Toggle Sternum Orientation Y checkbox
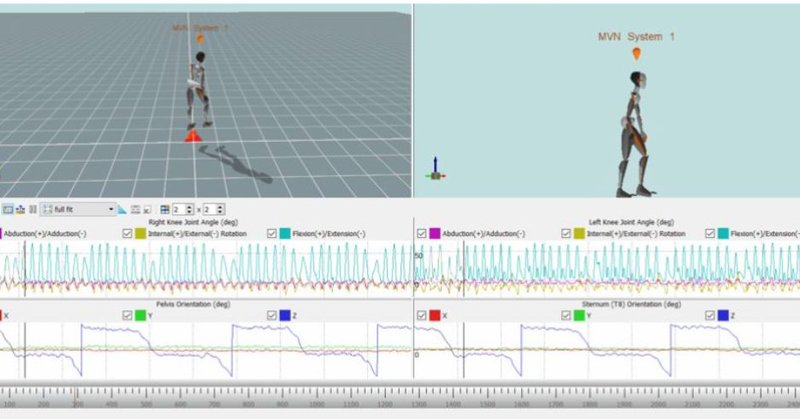The image size is (800, 419). click(566, 315)
